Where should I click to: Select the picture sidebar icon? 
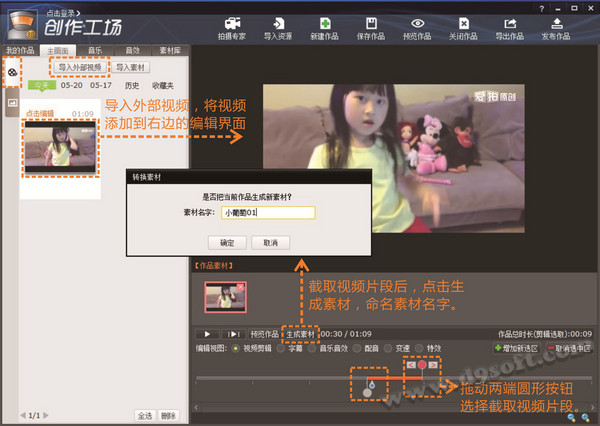(12, 103)
